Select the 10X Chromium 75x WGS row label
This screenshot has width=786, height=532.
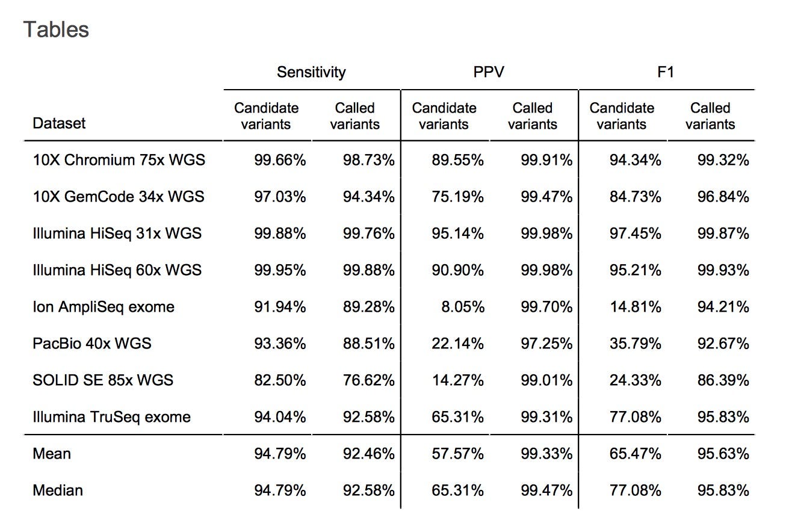[x=119, y=160]
